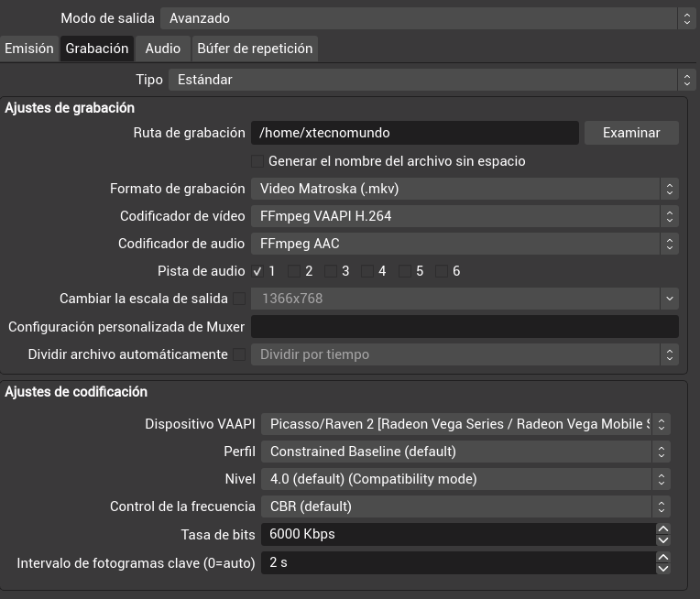Decrease Tasa de bits with down arrow
The height and width of the screenshot is (599, 700).
coord(663,540)
